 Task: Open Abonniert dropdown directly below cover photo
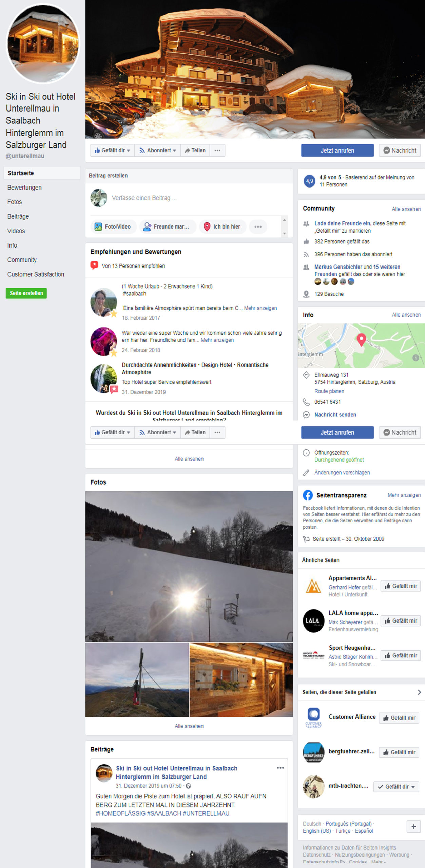point(158,150)
